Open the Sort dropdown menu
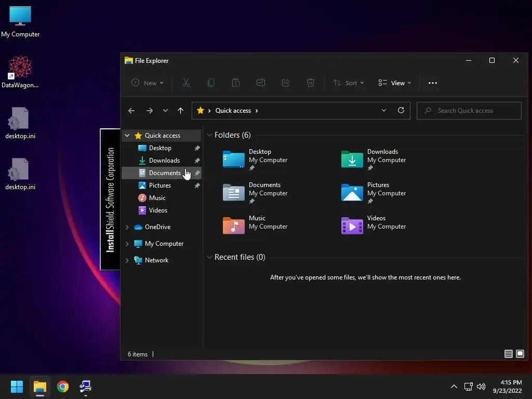 pyautogui.click(x=348, y=83)
